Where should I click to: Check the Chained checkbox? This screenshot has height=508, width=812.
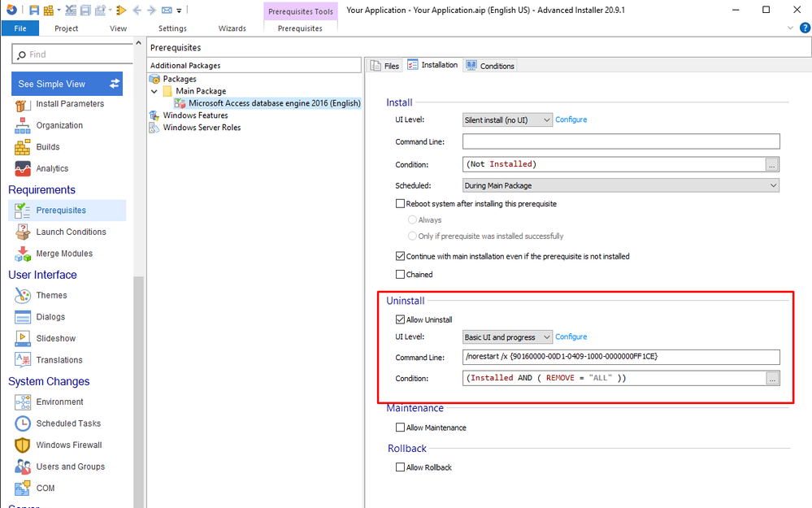400,275
